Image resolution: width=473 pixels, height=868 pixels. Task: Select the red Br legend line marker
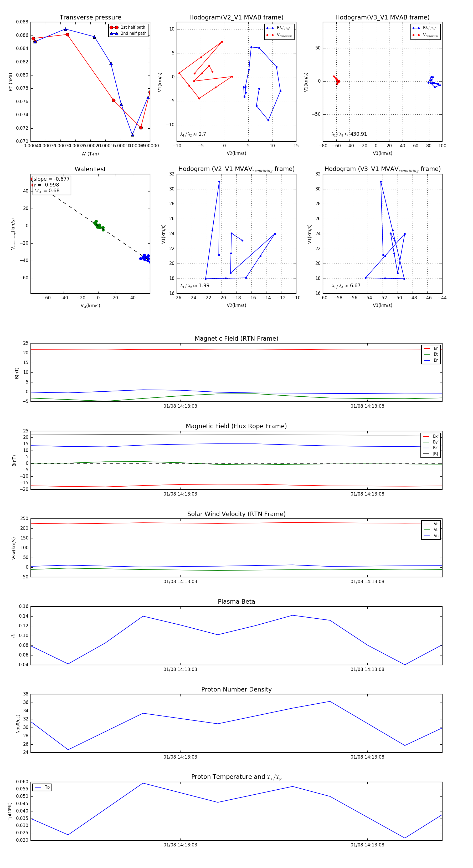tap(426, 349)
